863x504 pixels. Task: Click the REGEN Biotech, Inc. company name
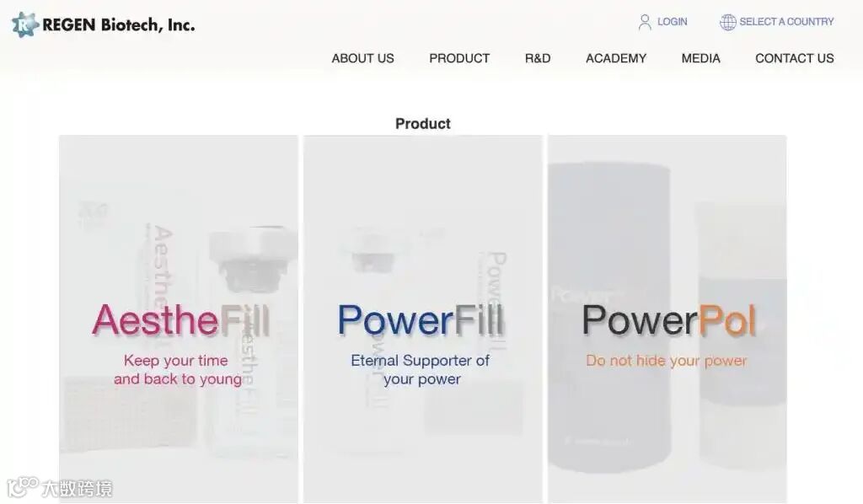click(x=118, y=24)
